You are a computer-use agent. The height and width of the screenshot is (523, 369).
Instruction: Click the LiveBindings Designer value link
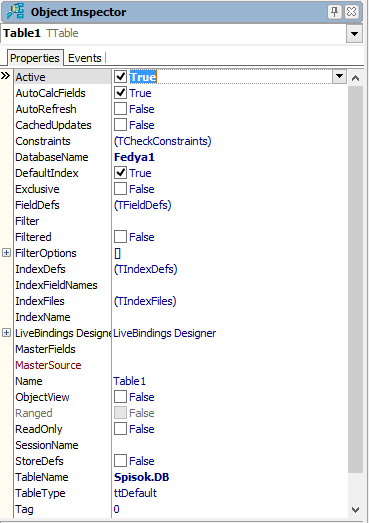pos(165,333)
